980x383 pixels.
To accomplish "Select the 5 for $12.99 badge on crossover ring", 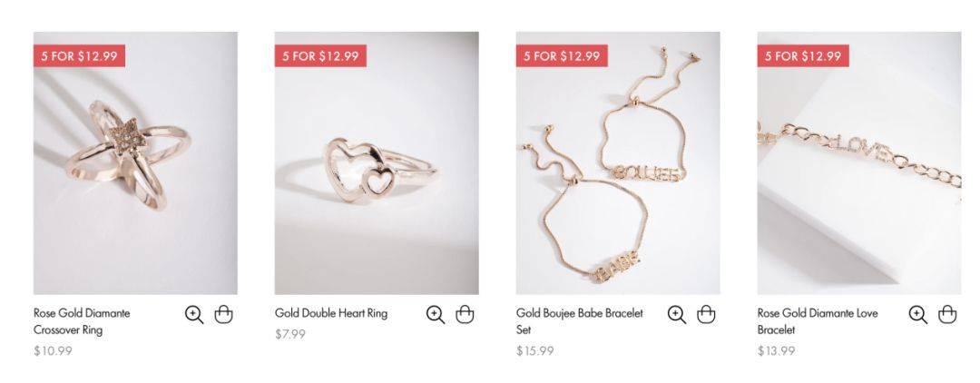I will 79,55.
